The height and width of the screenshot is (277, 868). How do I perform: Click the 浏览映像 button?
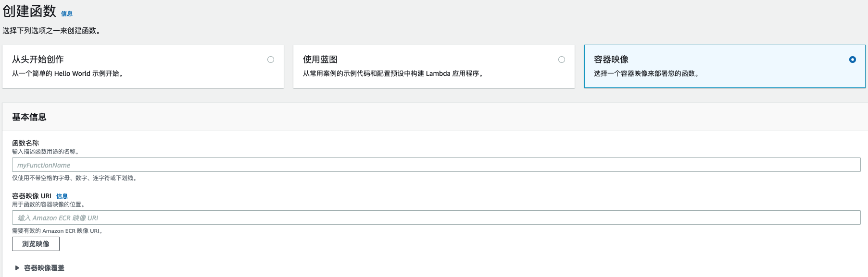coord(36,244)
